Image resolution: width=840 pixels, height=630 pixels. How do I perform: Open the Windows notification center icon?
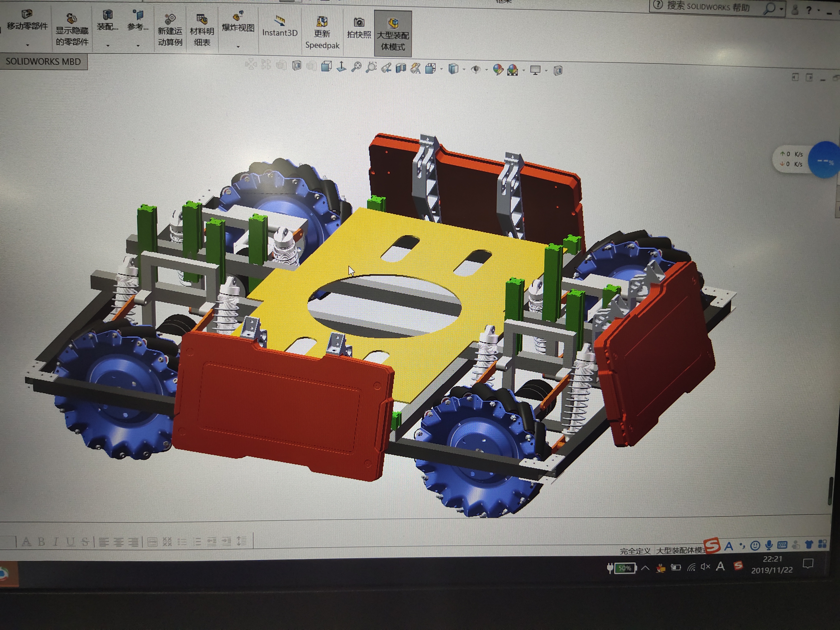click(808, 564)
